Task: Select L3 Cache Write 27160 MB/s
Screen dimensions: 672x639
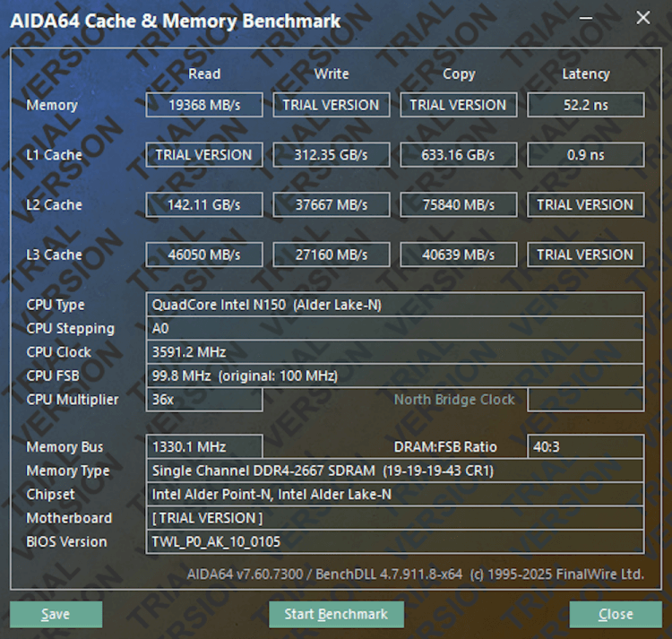Action: point(332,255)
